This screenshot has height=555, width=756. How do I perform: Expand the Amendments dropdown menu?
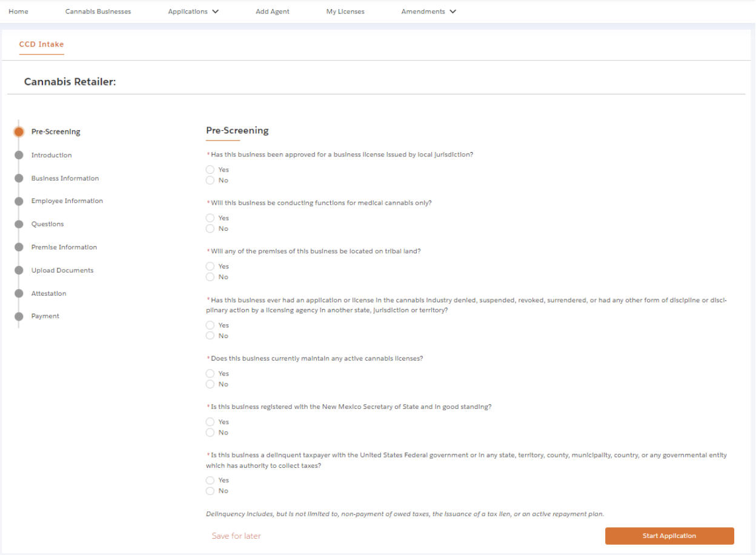tap(429, 12)
